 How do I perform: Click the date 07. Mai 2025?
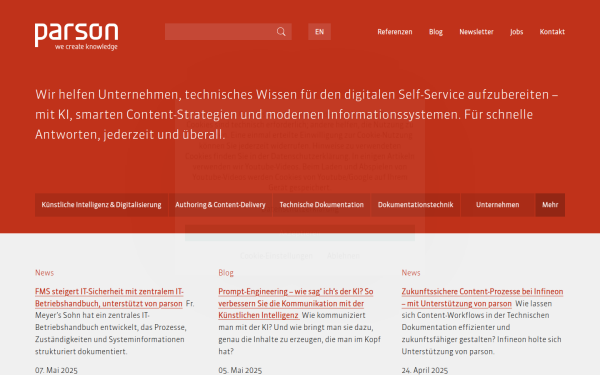tap(56, 370)
